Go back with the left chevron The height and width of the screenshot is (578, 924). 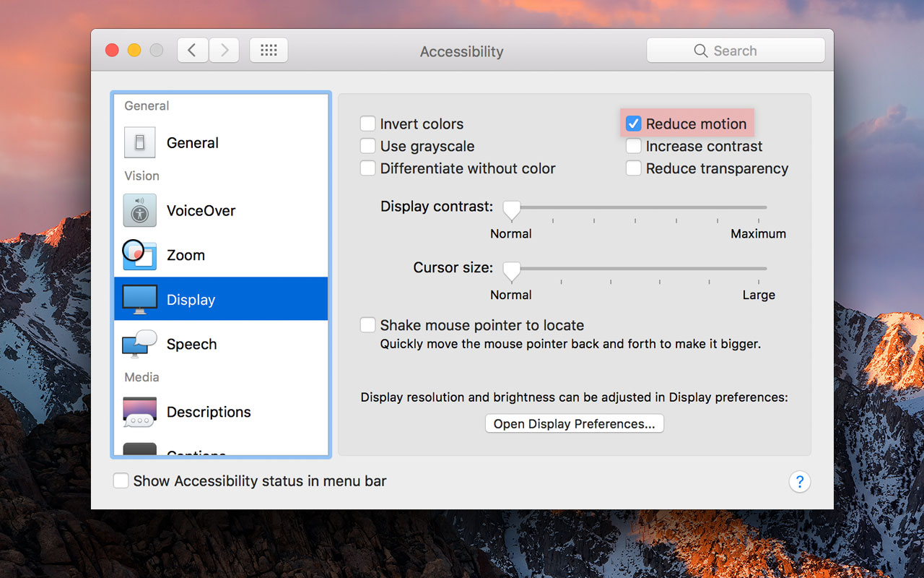click(x=192, y=51)
